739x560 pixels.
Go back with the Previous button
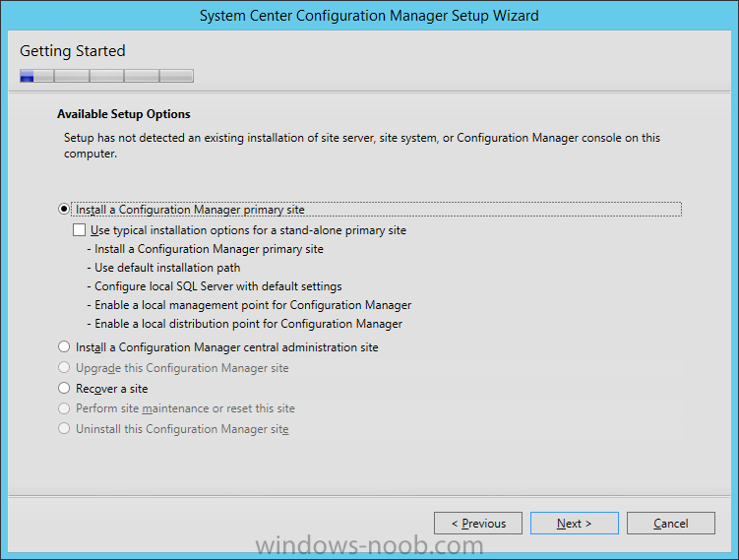click(478, 524)
